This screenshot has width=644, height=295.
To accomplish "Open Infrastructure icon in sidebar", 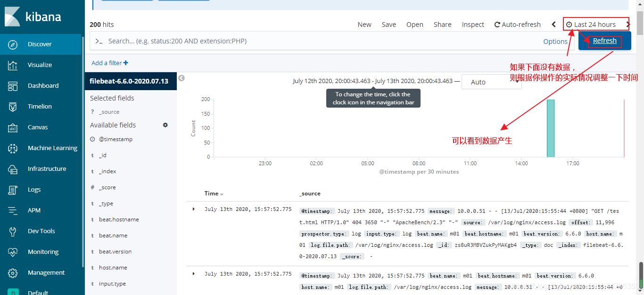I will [13, 169].
